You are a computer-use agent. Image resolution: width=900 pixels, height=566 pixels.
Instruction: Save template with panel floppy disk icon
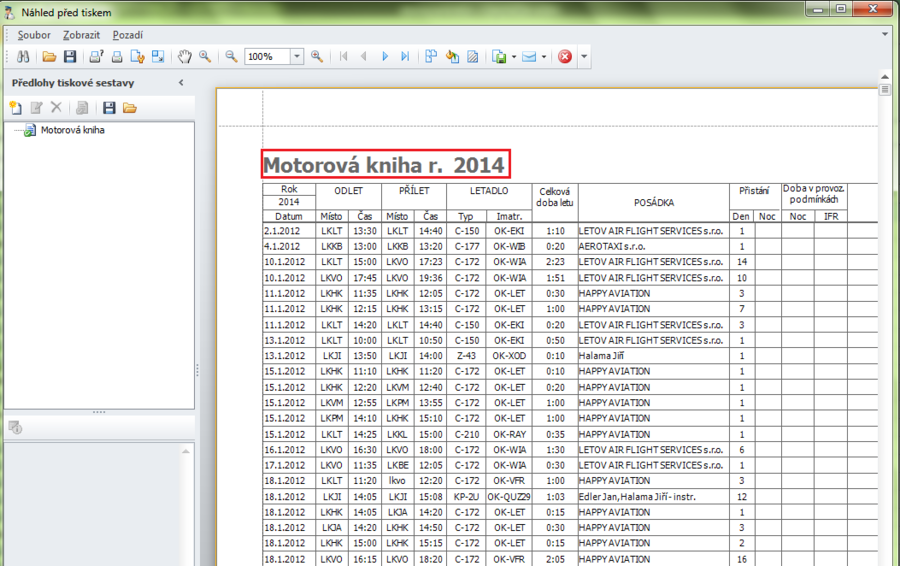coord(109,108)
